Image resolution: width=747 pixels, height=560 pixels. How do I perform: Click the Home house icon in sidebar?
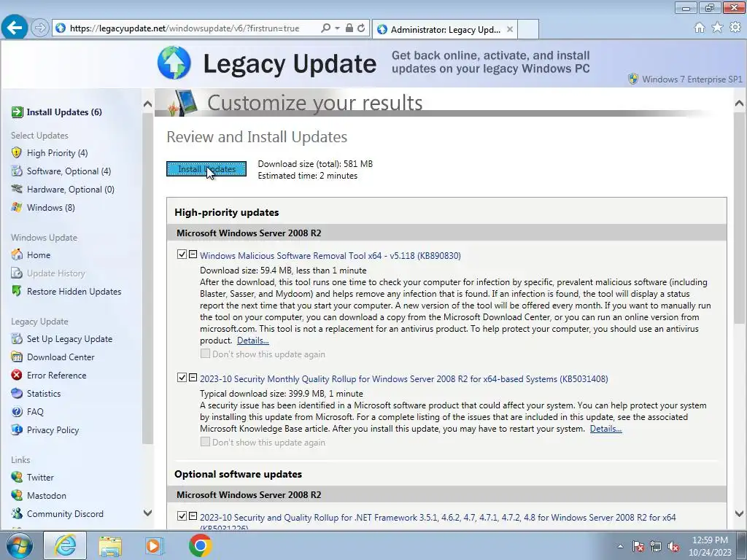pyautogui.click(x=17, y=254)
